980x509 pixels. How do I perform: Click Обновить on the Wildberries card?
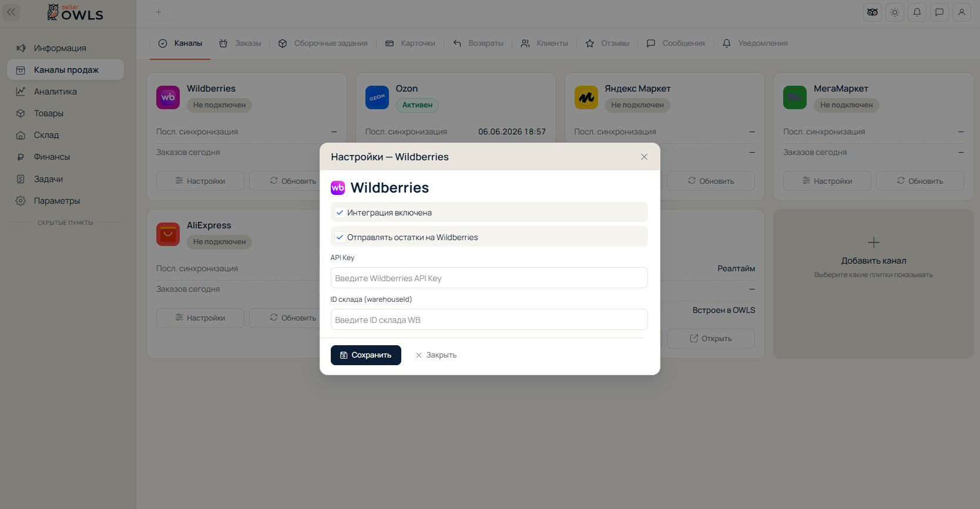pyautogui.click(x=284, y=181)
